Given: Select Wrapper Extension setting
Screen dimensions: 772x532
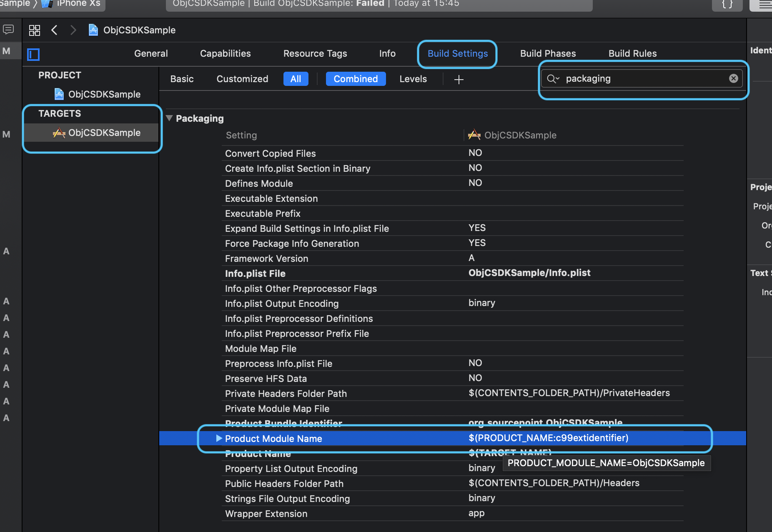Looking at the screenshot, I should [x=266, y=514].
